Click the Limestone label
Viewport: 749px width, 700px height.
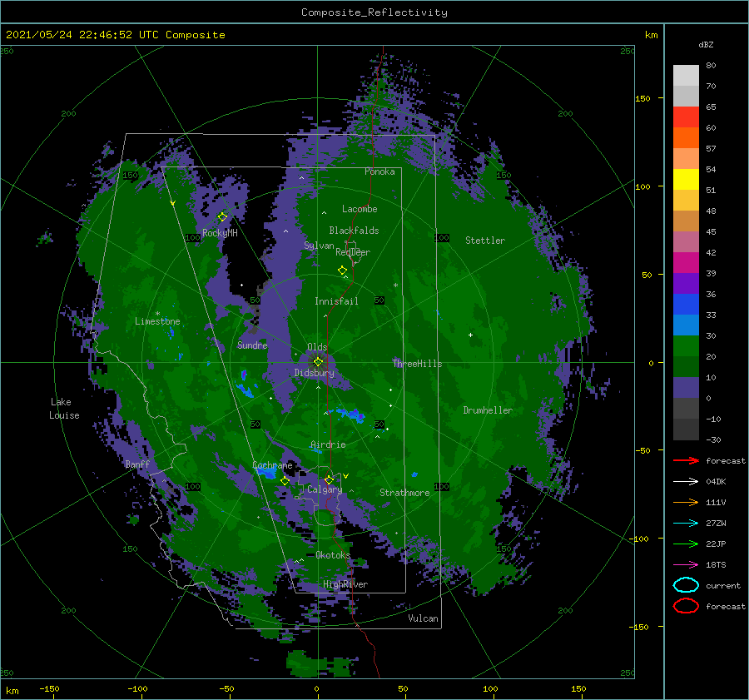click(157, 321)
